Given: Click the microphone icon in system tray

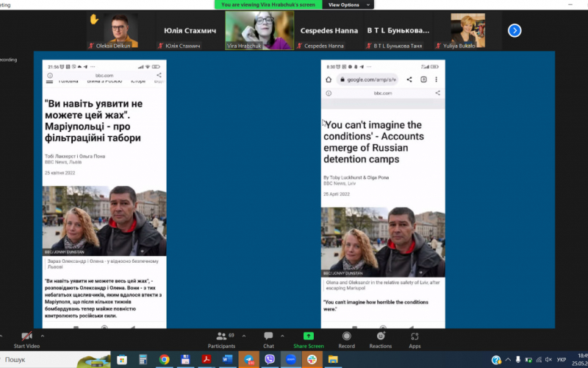Looking at the screenshot, I should pyautogui.click(x=518, y=360).
